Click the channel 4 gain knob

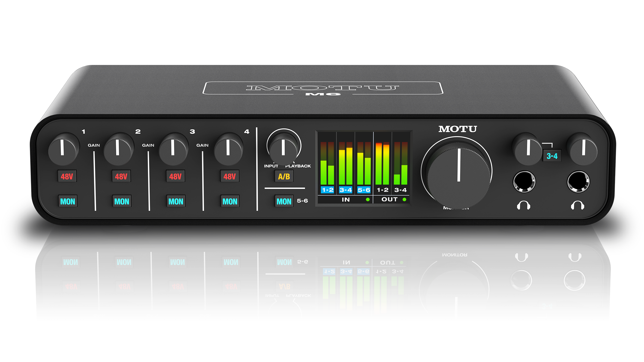[228, 149]
